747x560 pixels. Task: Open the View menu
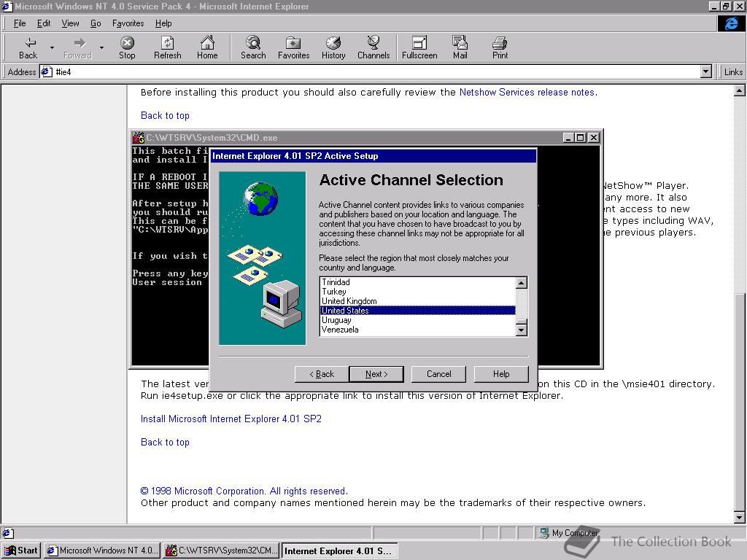(x=71, y=23)
